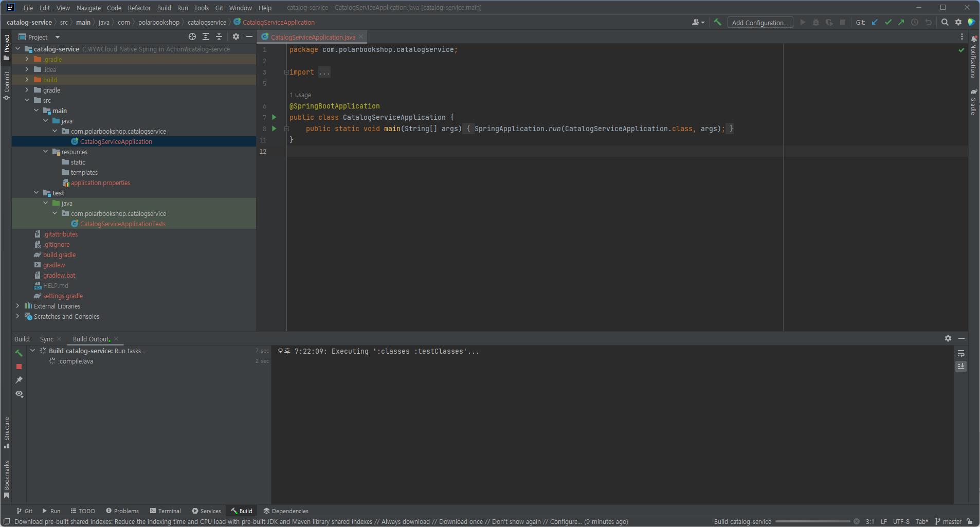Click the Git Push arrow icon
The width and height of the screenshot is (980, 527).
pos(901,22)
